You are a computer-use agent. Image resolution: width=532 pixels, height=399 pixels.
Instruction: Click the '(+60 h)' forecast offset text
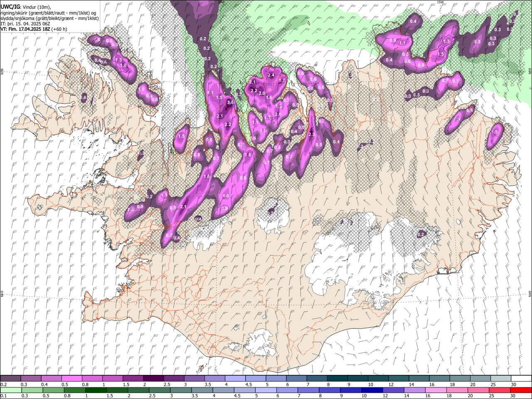point(59,29)
